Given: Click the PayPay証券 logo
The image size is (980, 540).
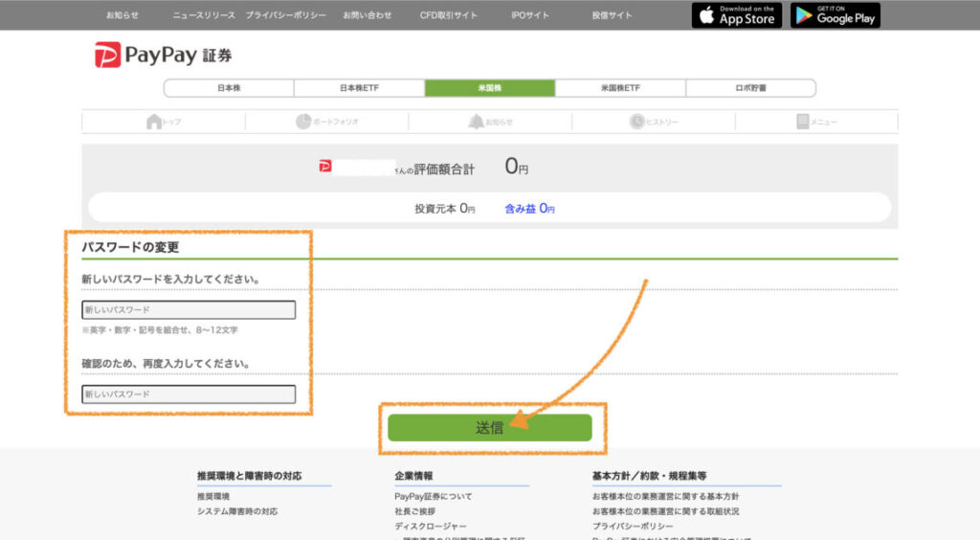Looking at the screenshot, I should [x=163, y=56].
